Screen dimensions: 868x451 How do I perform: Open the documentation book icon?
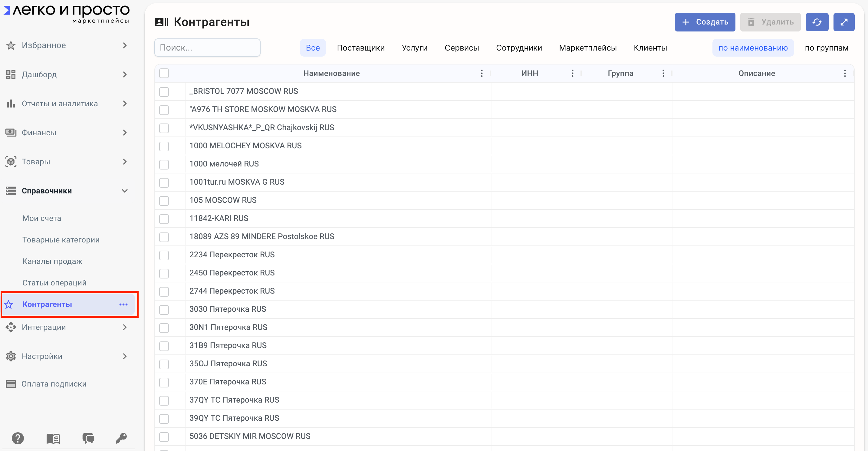tap(53, 438)
